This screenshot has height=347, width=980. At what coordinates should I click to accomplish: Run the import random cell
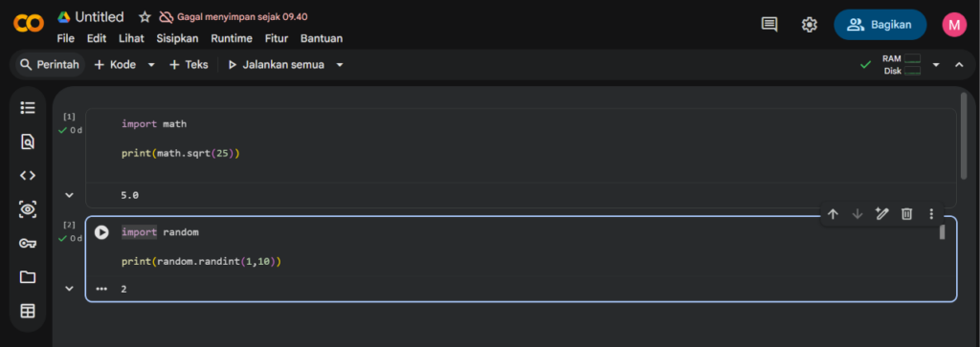[x=101, y=232]
